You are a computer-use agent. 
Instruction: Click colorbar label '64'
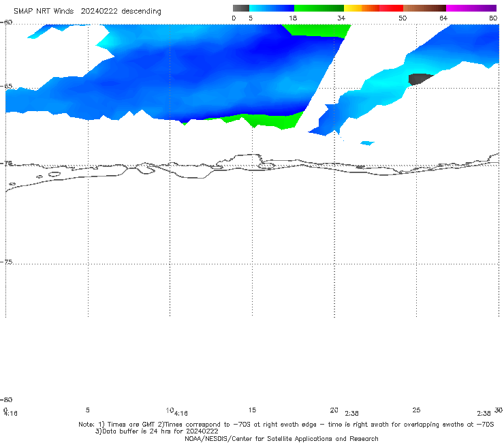(x=443, y=18)
